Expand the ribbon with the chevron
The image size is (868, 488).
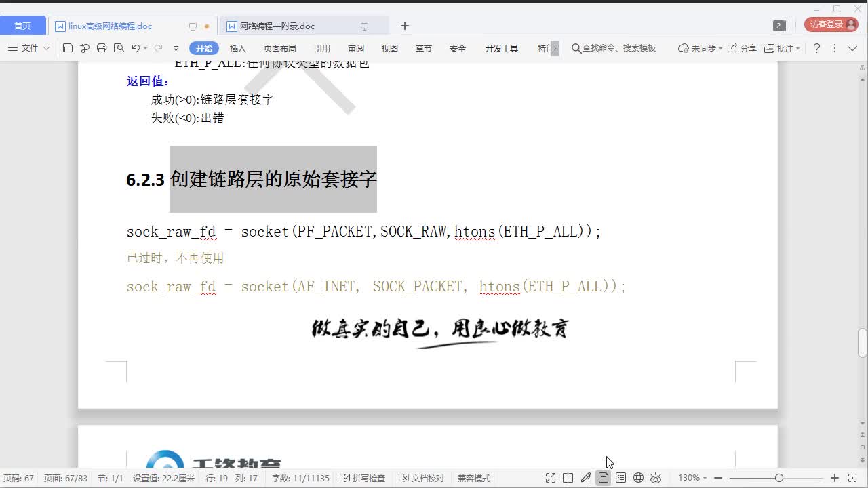click(853, 48)
